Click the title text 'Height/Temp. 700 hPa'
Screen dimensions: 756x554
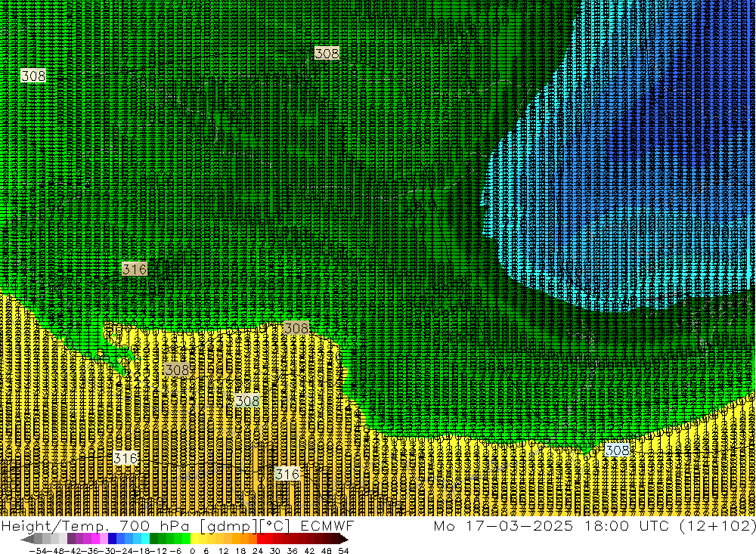tap(95, 526)
